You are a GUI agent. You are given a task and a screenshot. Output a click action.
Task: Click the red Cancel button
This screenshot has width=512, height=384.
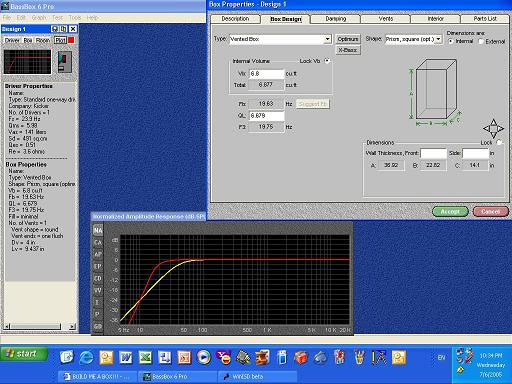491,211
